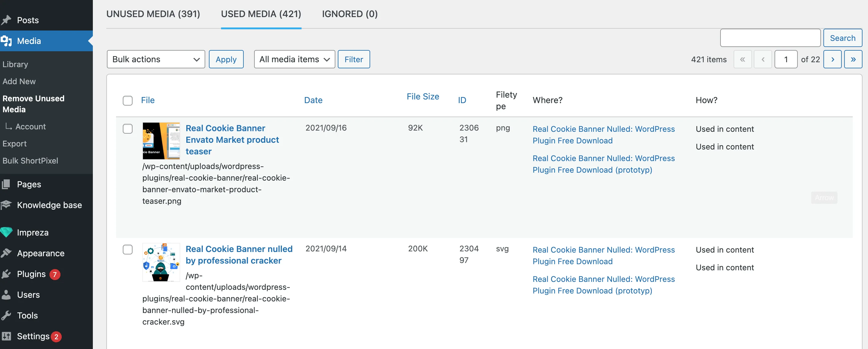Click the Users person icon
The image size is (868, 349).
(6, 294)
